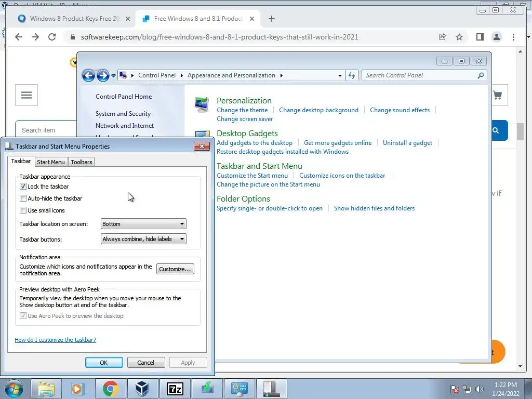Click Show hidden files and folders
The image size is (532, 399).
[x=374, y=208]
